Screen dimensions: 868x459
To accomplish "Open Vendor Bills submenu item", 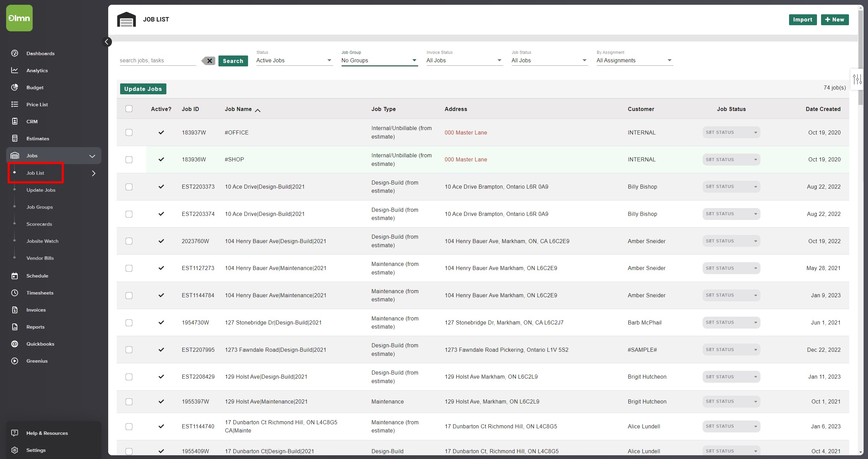I will [40, 258].
